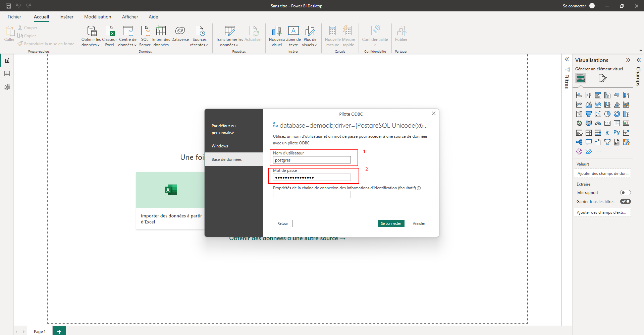Select the scatter chart visual icon
Screen dimensions: 644x335
click(598, 114)
